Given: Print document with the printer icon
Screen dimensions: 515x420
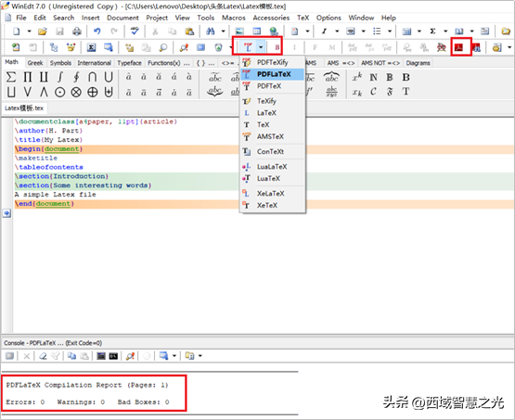Looking at the screenshot, I should [77, 32].
